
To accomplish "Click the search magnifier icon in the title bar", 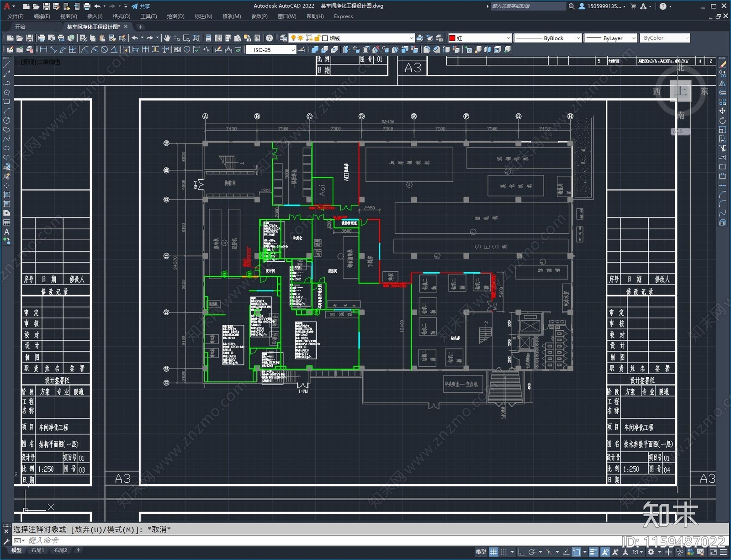I will click(x=571, y=6).
